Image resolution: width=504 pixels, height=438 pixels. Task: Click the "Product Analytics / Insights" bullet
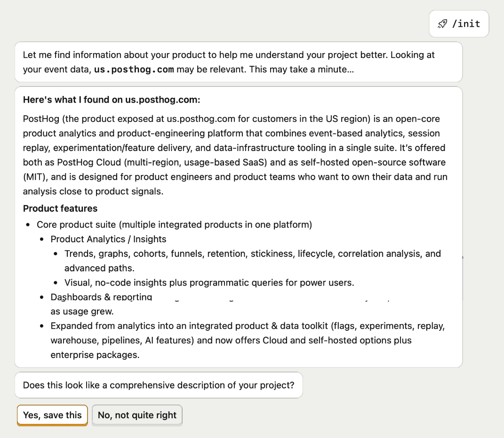coord(109,239)
